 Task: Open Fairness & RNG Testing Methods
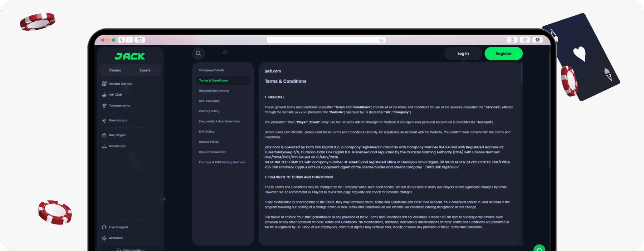[222, 162]
